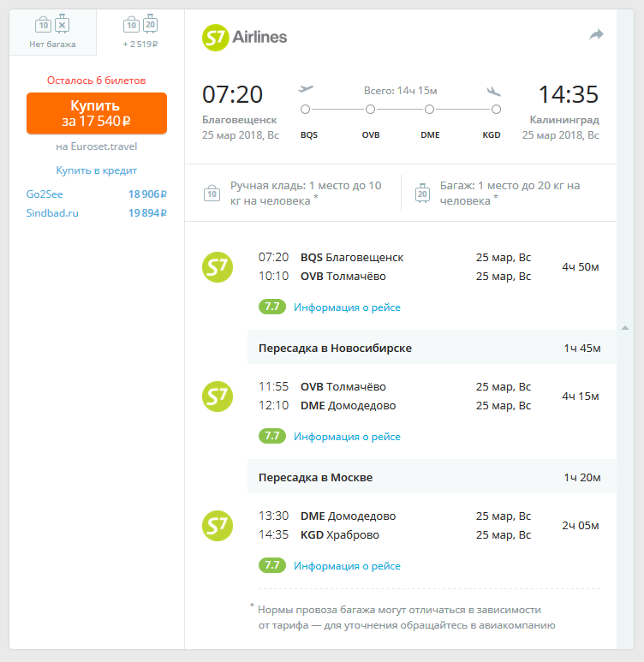Viewport: 644px width, 662px height.
Task: Click the departure plane icon
Action: pos(306,89)
